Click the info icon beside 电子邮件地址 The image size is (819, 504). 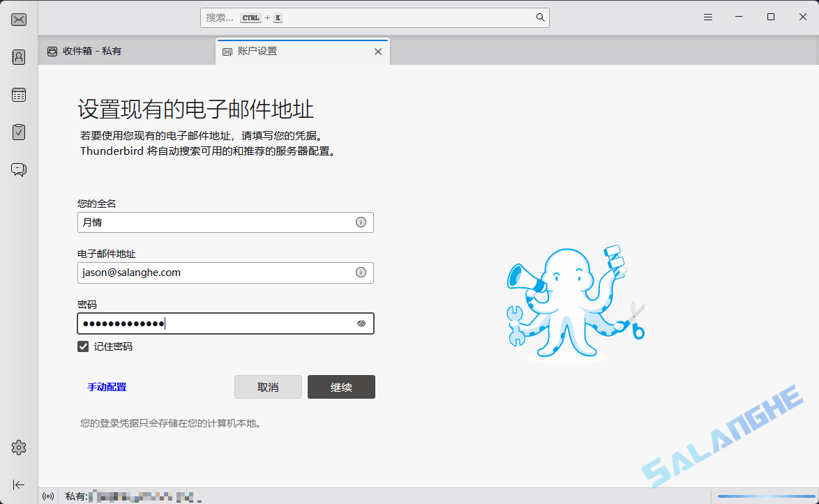pos(361,273)
